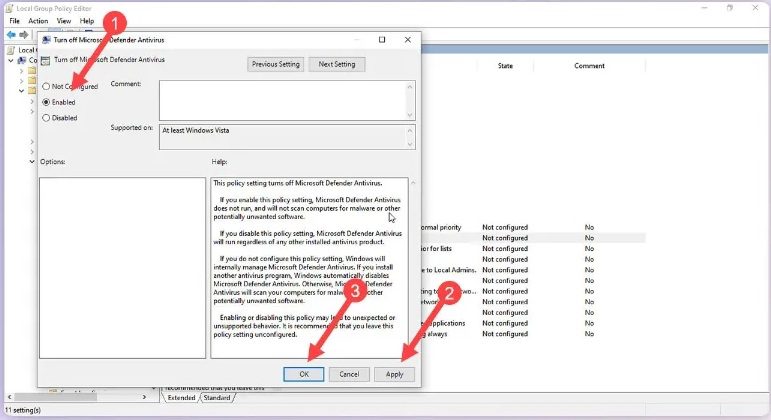The height and width of the screenshot is (420, 771).
Task: Click 'Not configured' in the normal priority row
Action: coord(505,227)
